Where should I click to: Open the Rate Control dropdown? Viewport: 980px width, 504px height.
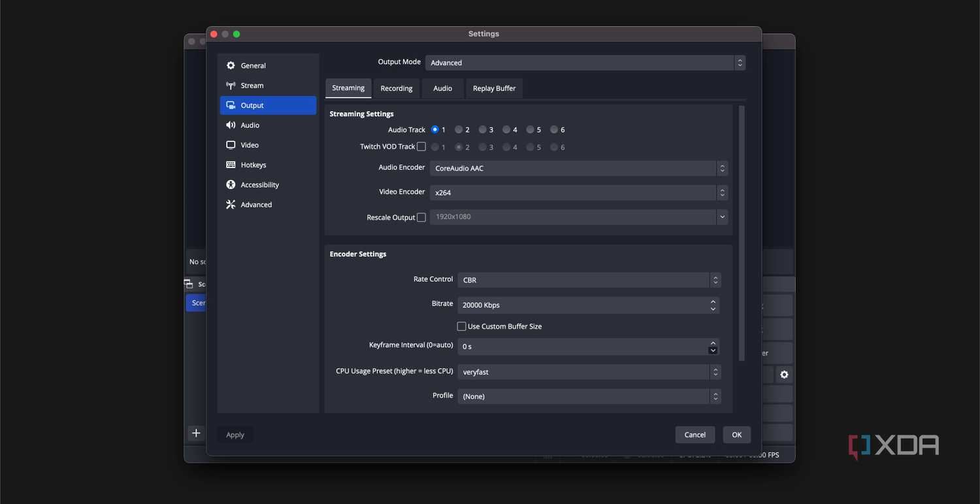[589, 280]
